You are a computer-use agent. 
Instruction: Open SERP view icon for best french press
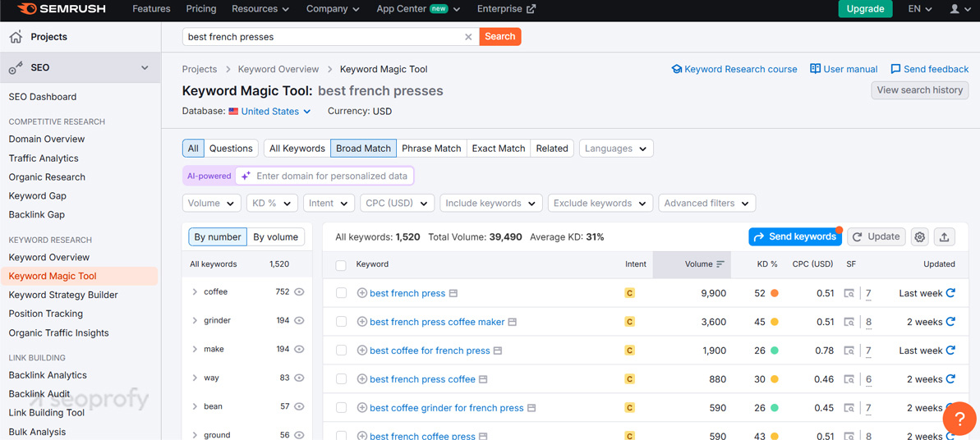pos(849,293)
